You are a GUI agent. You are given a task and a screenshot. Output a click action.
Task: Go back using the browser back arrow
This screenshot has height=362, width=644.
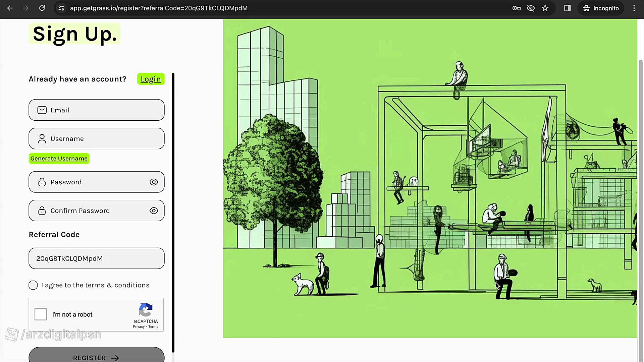(x=10, y=8)
